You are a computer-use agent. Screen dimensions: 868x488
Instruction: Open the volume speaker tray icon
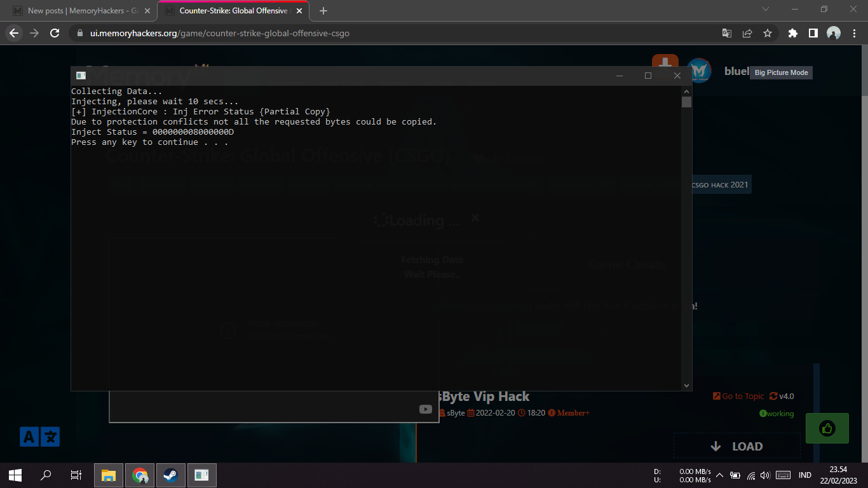(765, 475)
